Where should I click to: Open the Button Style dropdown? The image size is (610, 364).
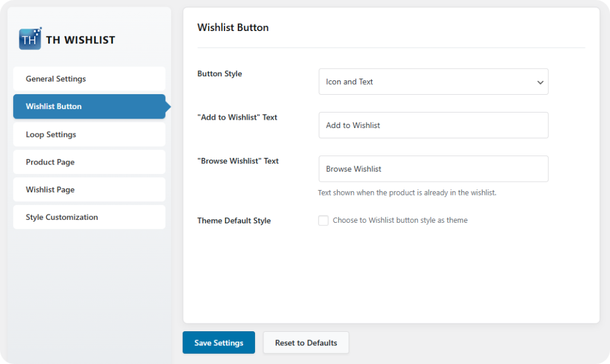(433, 82)
